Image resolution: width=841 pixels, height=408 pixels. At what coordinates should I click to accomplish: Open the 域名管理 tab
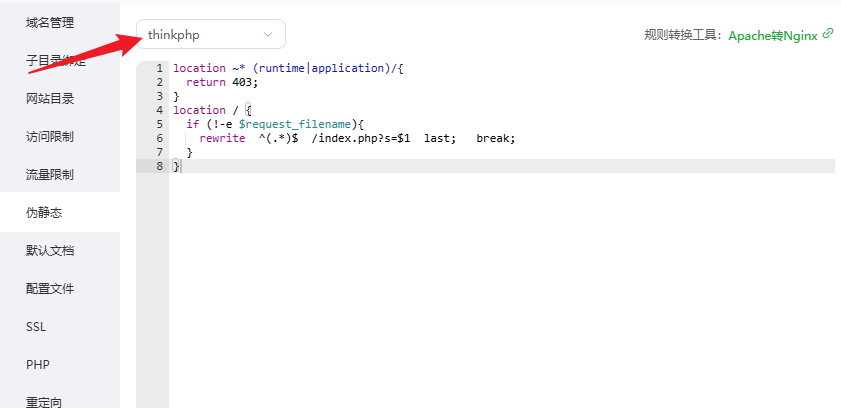click(x=49, y=22)
